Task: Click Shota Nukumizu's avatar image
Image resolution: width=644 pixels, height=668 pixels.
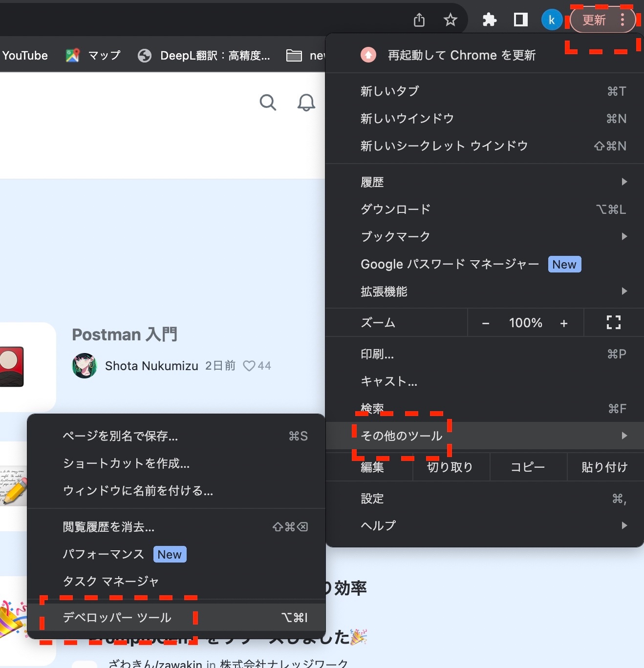Action: pyautogui.click(x=85, y=366)
